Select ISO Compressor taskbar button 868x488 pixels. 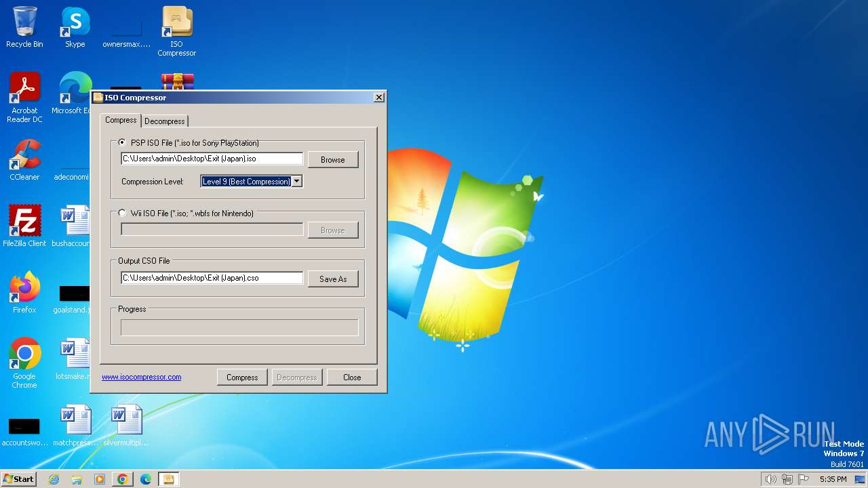169,479
